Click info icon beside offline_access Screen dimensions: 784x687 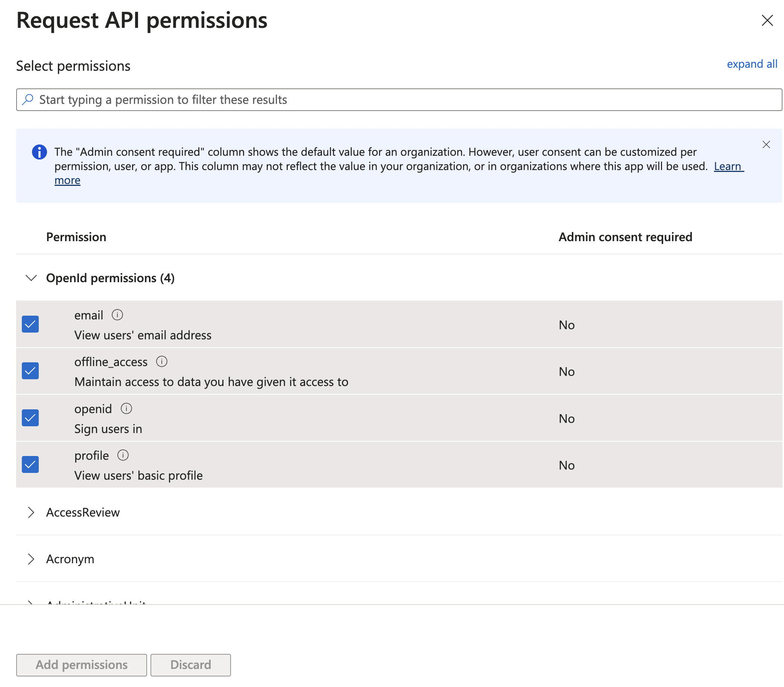161,362
